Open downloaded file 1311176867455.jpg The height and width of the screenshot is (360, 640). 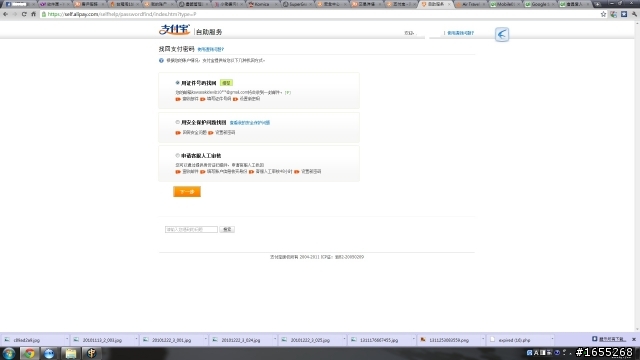pyautogui.click(x=379, y=340)
